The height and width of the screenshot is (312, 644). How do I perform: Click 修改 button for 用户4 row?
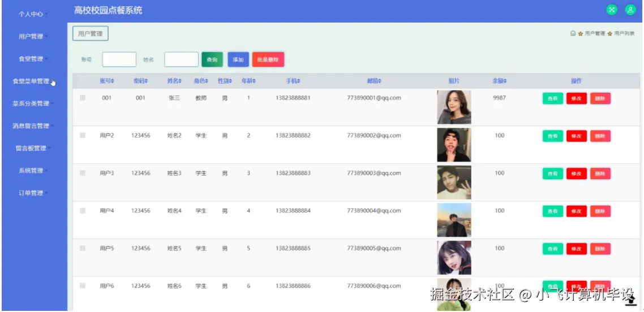pyautogui.click(x=577, y=211)
